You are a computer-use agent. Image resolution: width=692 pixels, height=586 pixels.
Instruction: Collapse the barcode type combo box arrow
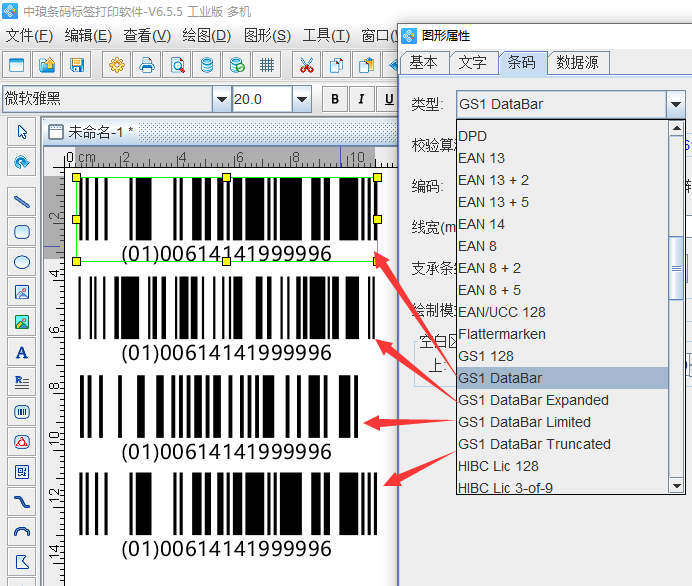[677, 104]
